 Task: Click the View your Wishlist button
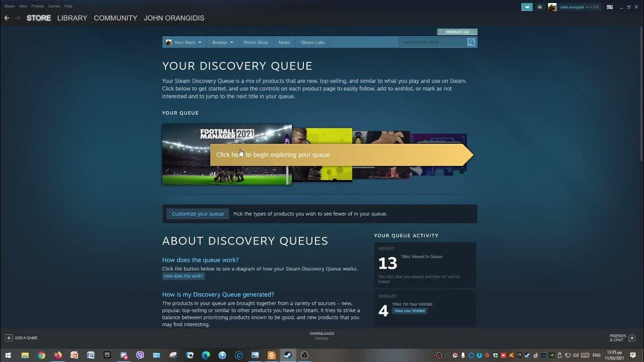click(410, 311)
